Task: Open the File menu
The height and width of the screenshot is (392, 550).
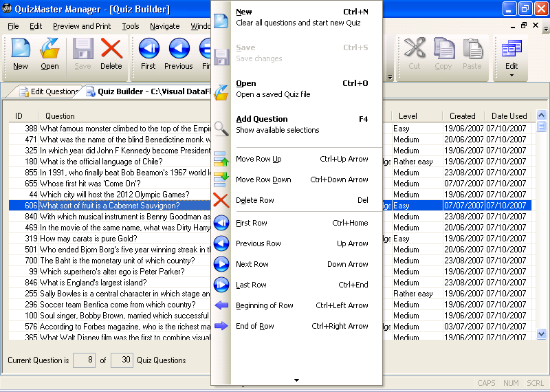Action: point(13,26)
